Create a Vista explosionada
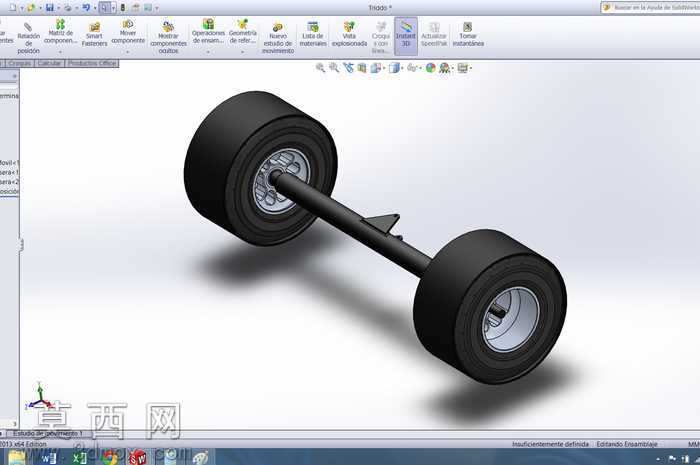This screenshot has height=465, width=700. pos(349,34)
